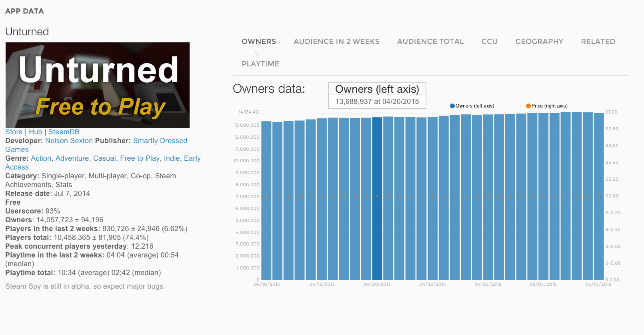
Task: Open the Geography tab
Action: coord(539,42)
